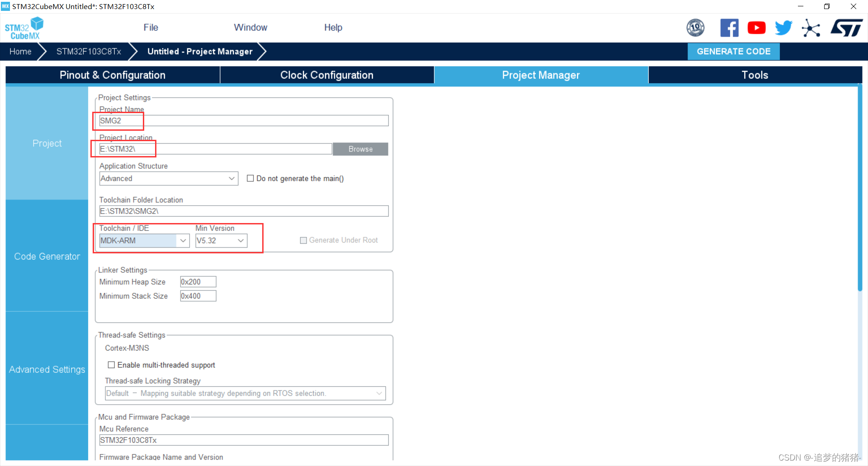The width and height of the screenshot is (868, 466).
Task: Open the Toolchain / IDE dropdown showing MDK-ARM
Action: 144,241
